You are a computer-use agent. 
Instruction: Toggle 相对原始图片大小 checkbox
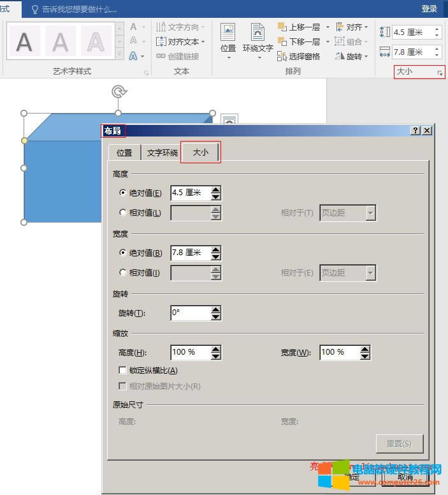click(122, 386)
